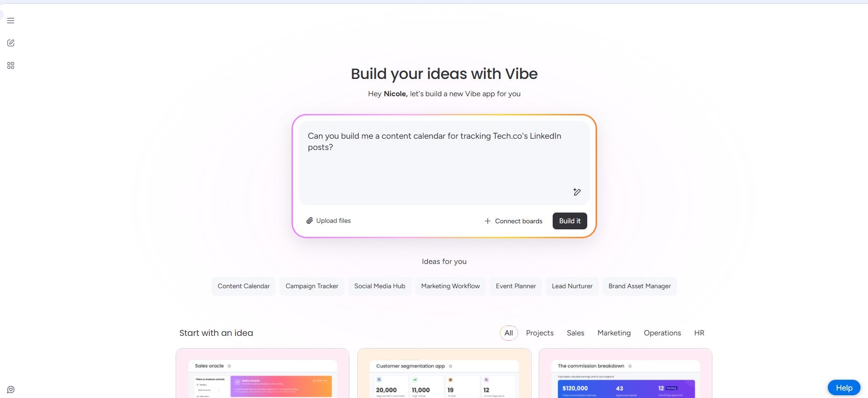Open the Help button
Image resolution: width=868 pixels, height=398 pixels.
point(844,388)
